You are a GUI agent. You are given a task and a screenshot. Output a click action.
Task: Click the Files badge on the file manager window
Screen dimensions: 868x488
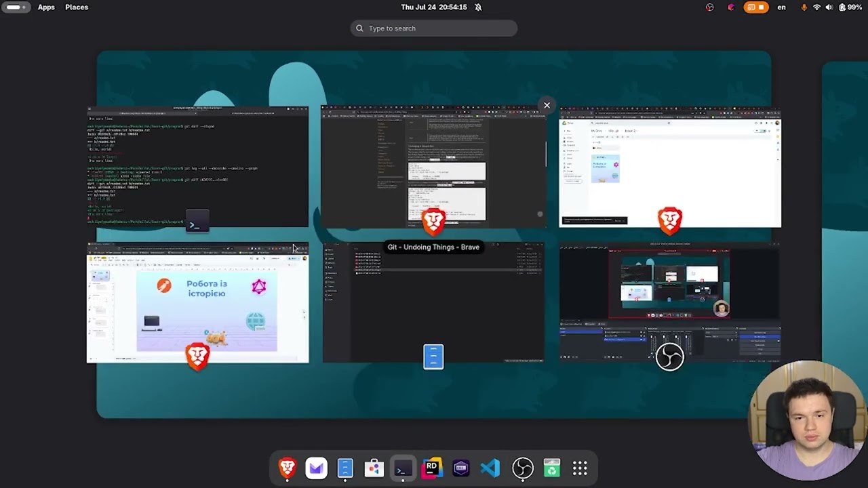[433, 357]
